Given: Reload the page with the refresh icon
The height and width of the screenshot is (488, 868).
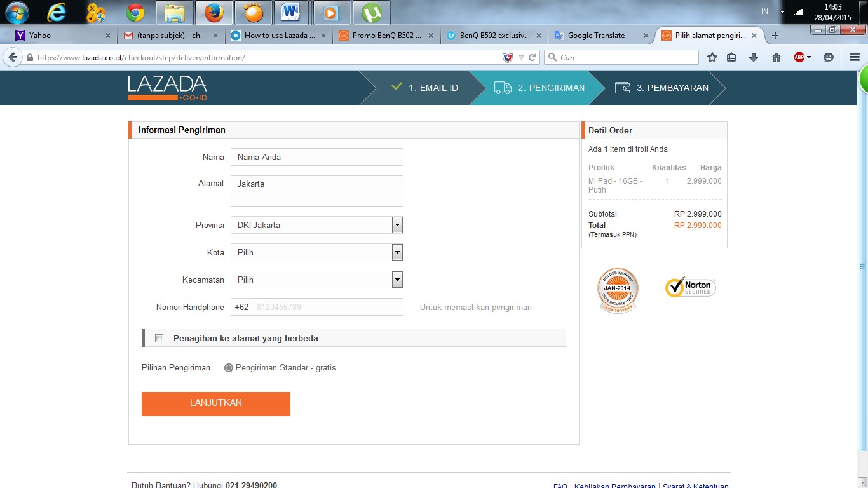Looking at the screenshot, I should coord(532,57).
